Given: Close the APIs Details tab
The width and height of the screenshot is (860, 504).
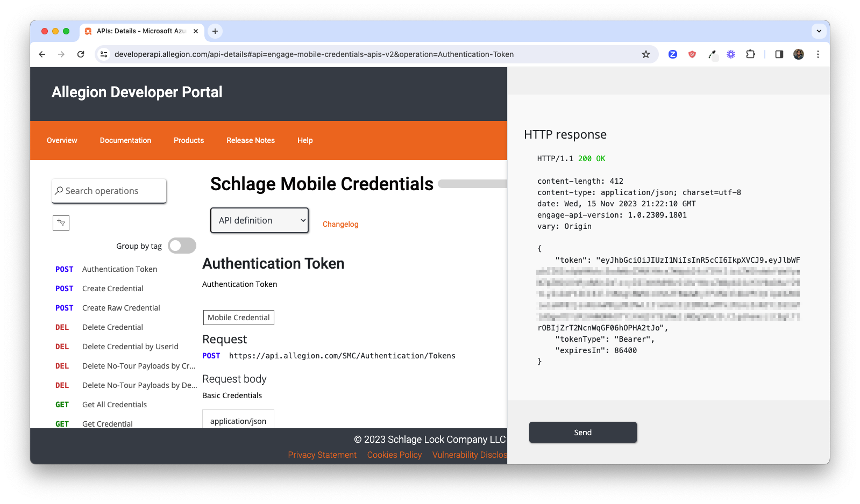Looking at the screenshot, I should coord(196,31).
